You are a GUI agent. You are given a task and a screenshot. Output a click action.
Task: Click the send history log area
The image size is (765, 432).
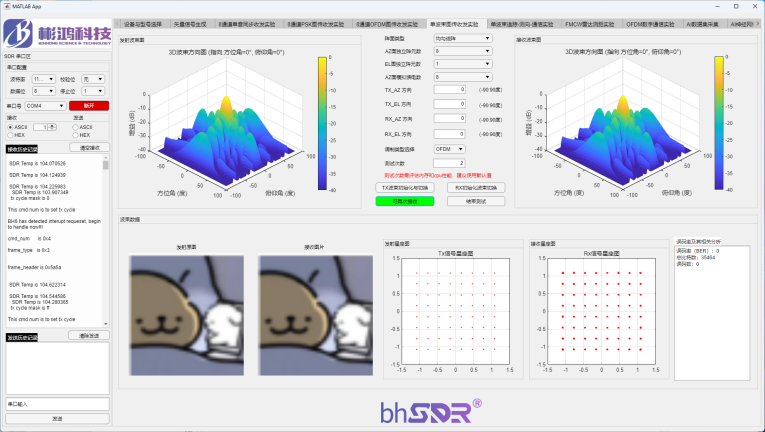click(x=58, y=368)
